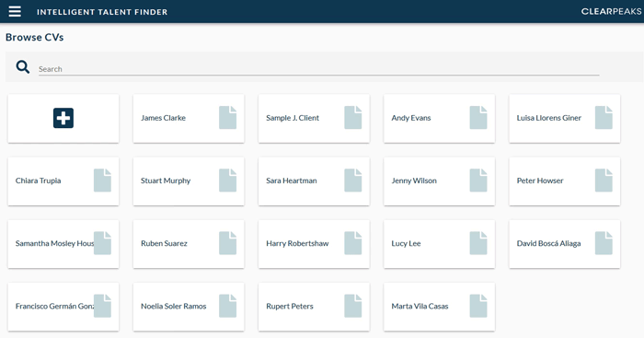Click the document icon on Francisco Germán card
Image resolution: width=644 pixels, height=338 pixels.
tap(102, 306)
